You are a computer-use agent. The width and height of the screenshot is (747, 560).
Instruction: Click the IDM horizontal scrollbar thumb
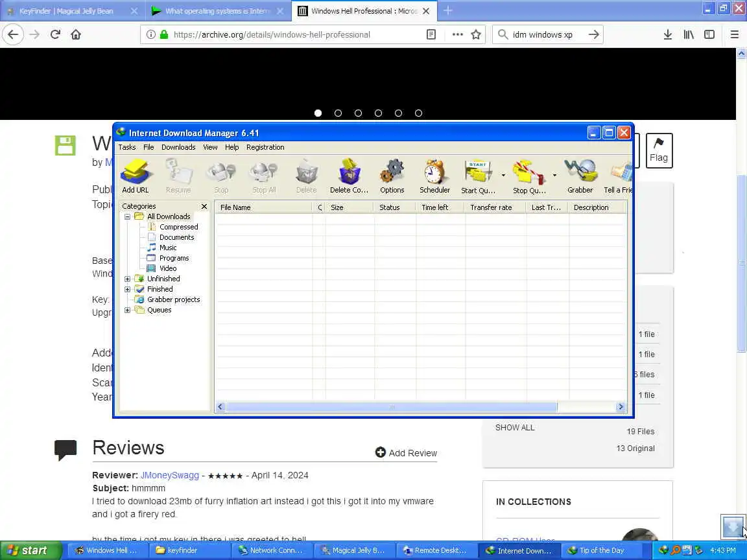[x=391, y=407]
